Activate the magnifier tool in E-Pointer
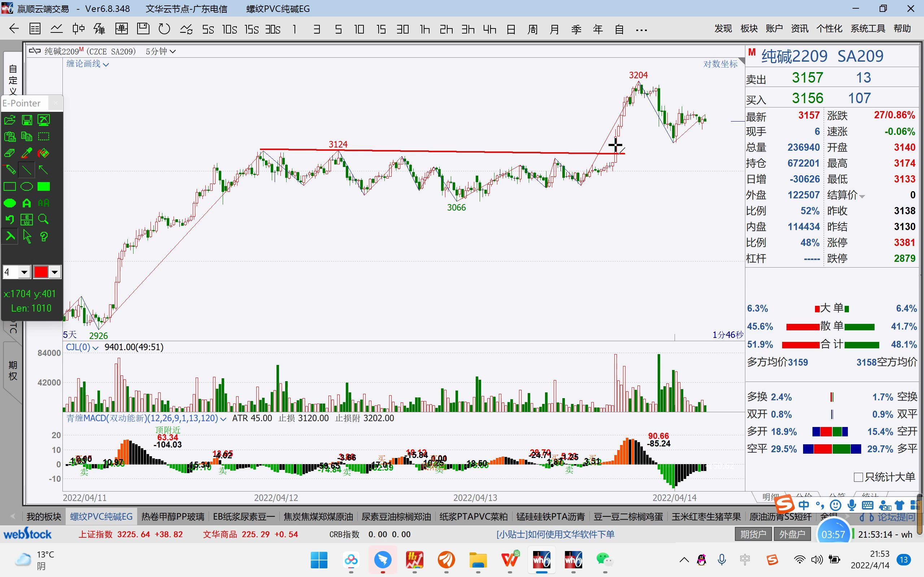924x577 pixels. 44,219
